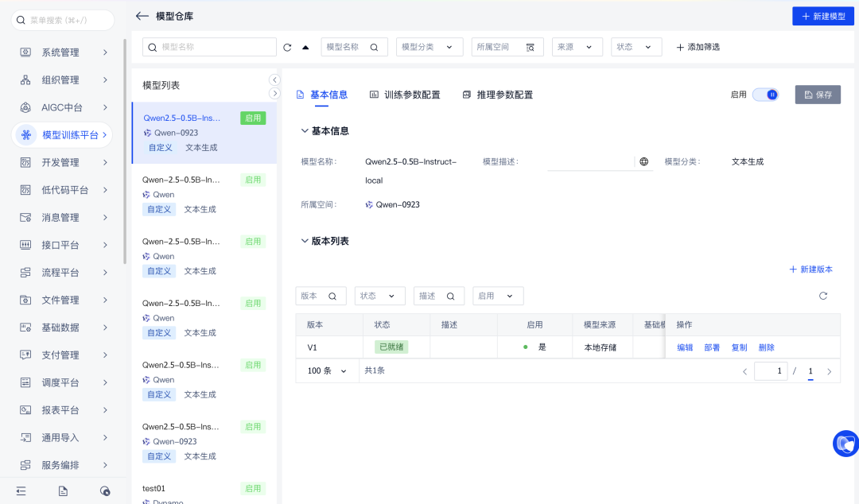
Task: Select the 基本信息 tab
Action: tap(322, 95)
